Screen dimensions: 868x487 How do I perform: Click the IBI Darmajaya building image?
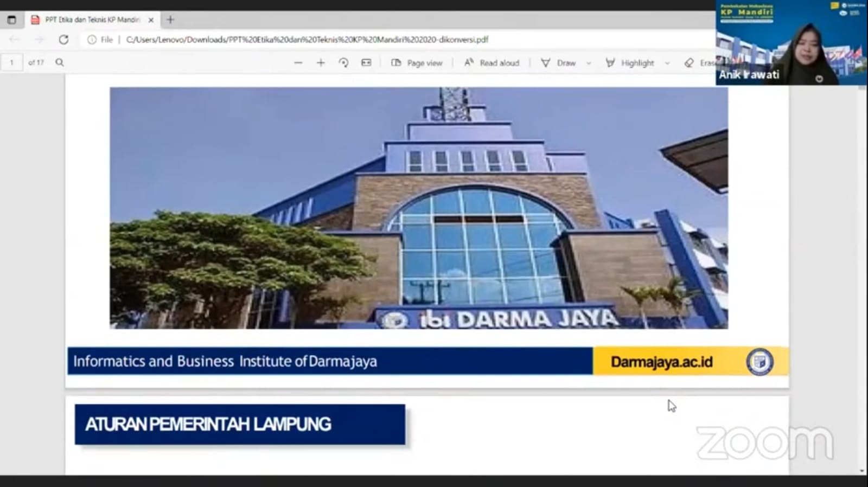click(419, 208)
